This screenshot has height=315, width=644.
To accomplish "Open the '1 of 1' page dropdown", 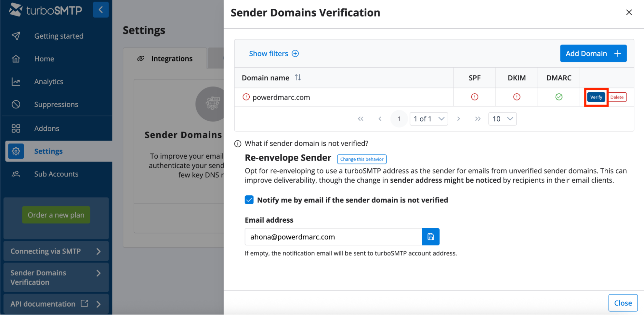I will [428, 119].
